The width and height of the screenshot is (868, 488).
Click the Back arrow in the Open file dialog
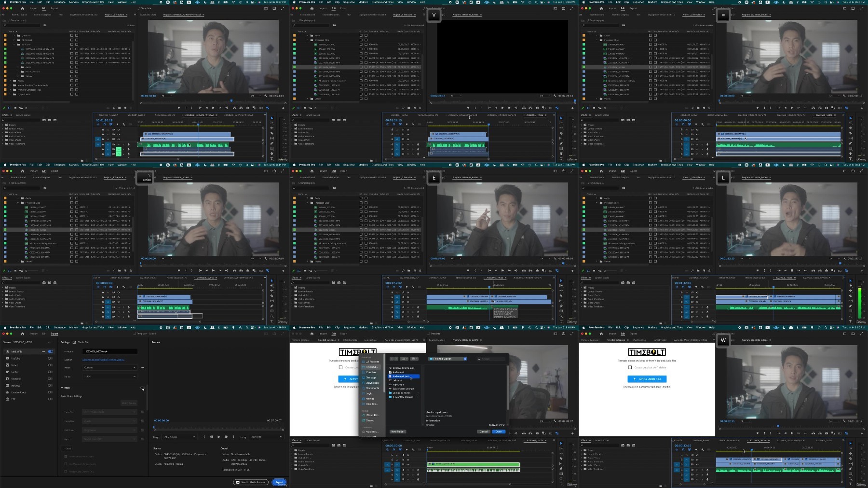pyautogui.click(x=392, y=359)
